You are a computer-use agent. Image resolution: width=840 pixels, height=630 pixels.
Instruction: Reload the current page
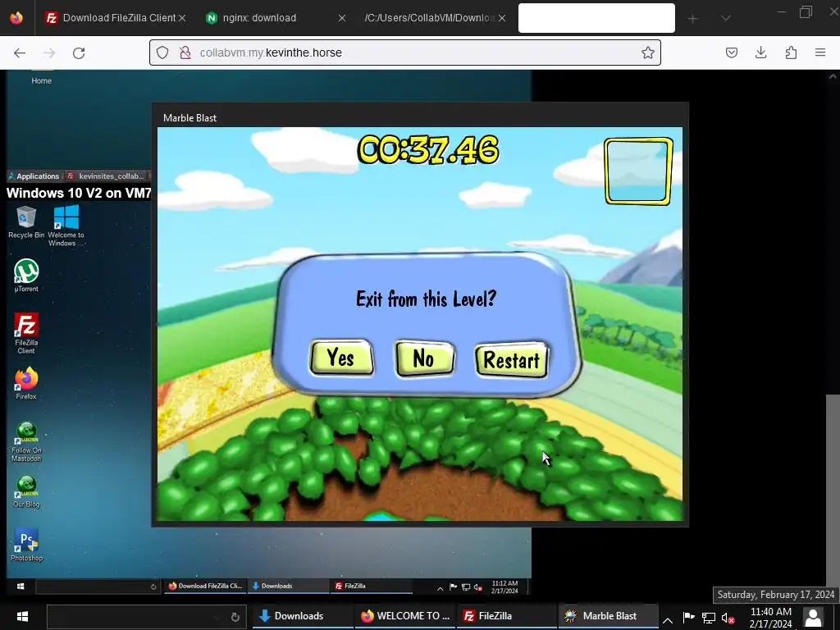79,52
